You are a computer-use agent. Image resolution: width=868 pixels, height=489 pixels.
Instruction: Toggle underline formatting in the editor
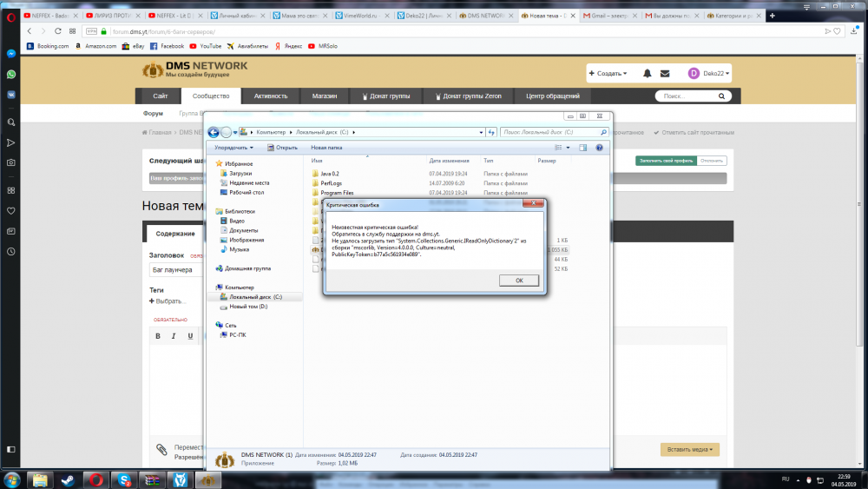[189, 336]
